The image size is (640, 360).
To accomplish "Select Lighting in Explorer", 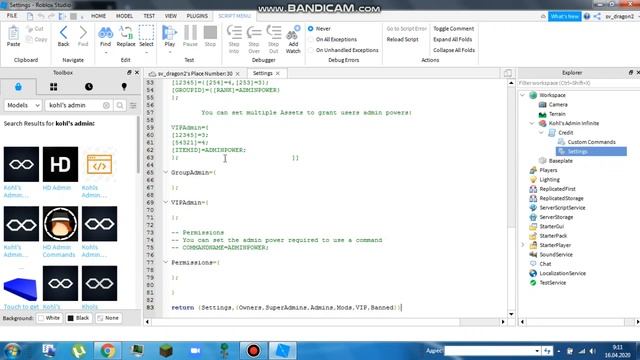I will [549, 180].
